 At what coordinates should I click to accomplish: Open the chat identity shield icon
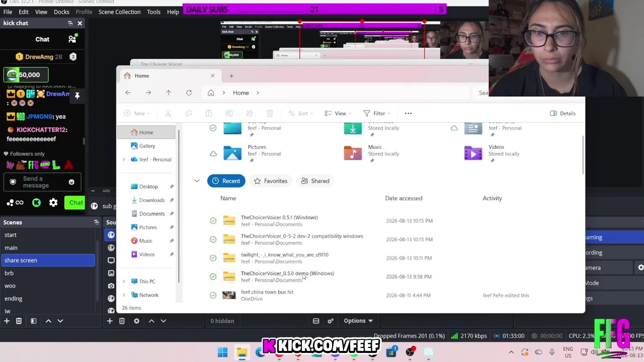[13, 182]
